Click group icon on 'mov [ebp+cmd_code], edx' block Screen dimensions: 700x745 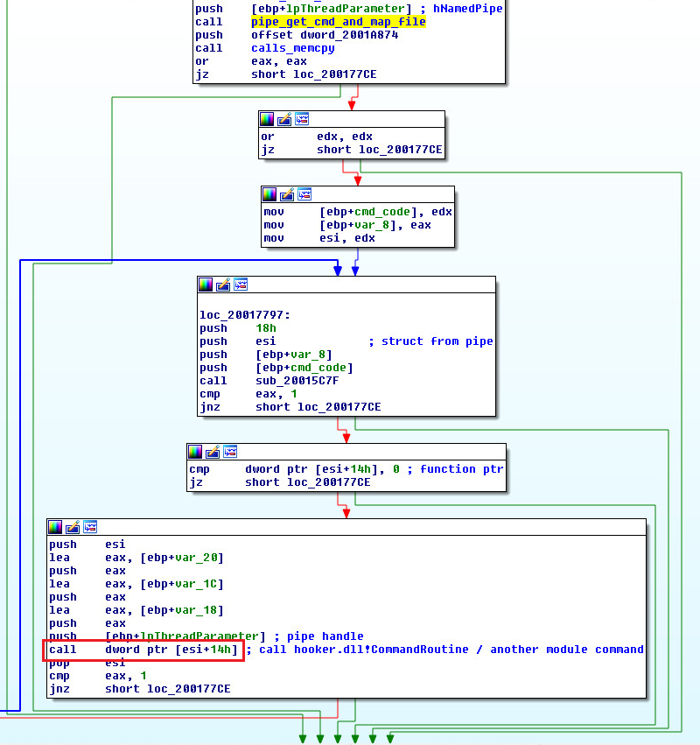click(x=304, y=194)
